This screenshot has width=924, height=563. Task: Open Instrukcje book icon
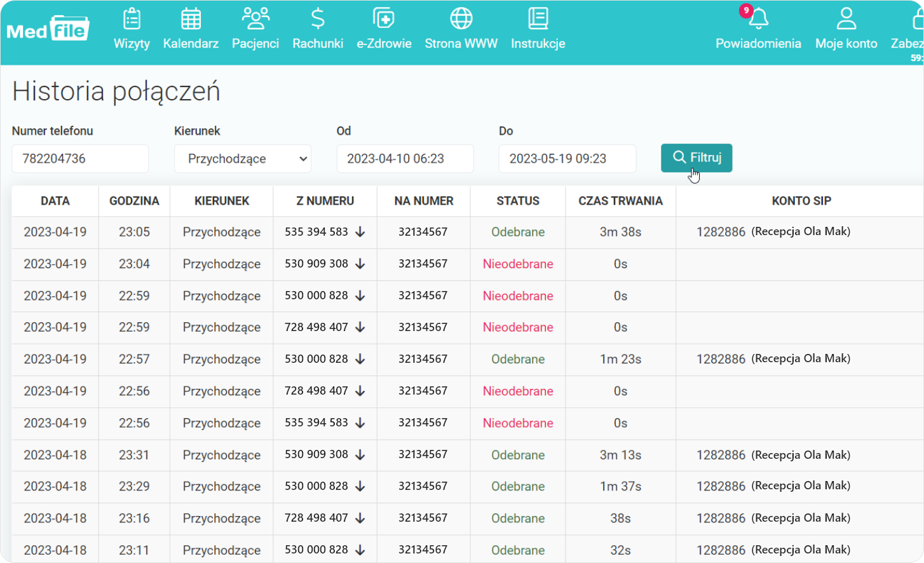pyautogui.click(x=538, y=19)
